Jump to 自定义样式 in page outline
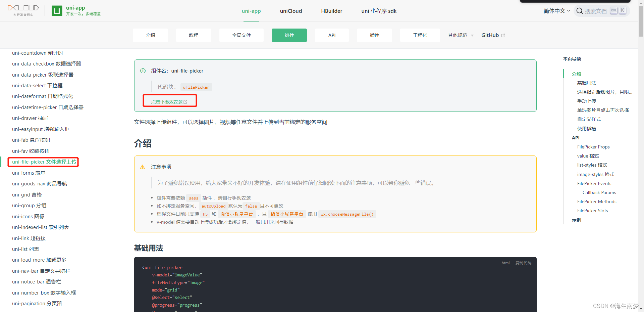The width and height of the screenshot is (644, 312). pyautogui.click(x=589, y=119)
